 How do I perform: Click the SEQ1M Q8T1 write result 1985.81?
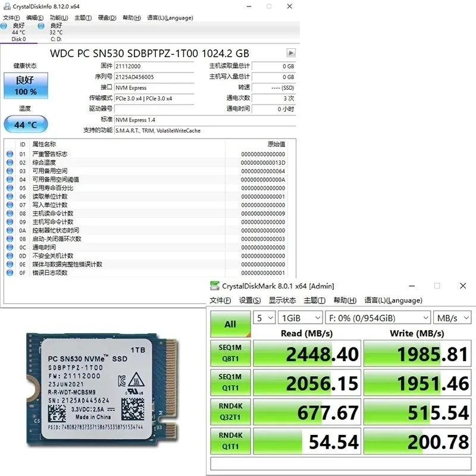coord(418,353)
